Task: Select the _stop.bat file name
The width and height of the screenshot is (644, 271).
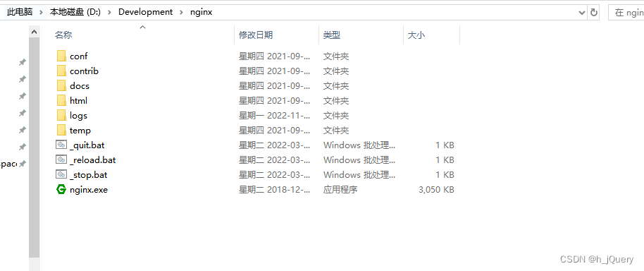Action: click(88, 175)
